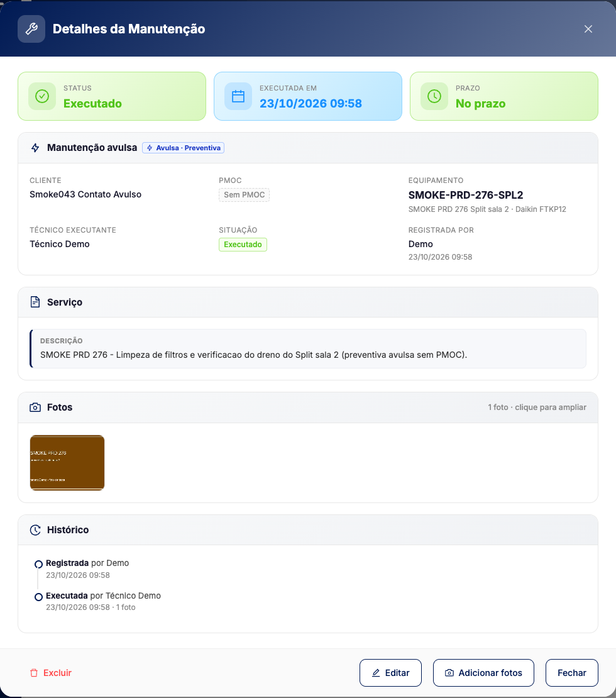Click '1 foto · clique para ampliar' text
The height and width of the screenshot is (698, 616).
pyautogui.click(x=537, y=407)
